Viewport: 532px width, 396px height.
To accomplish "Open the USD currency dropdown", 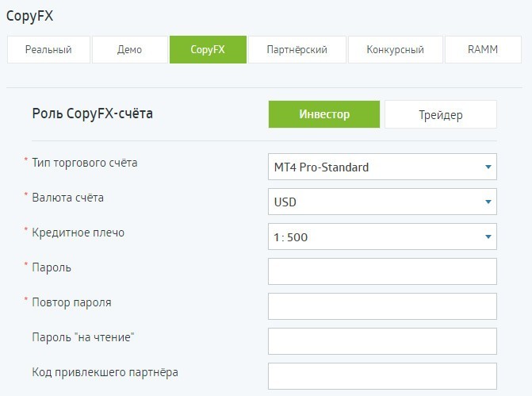I will click(382, 202).
